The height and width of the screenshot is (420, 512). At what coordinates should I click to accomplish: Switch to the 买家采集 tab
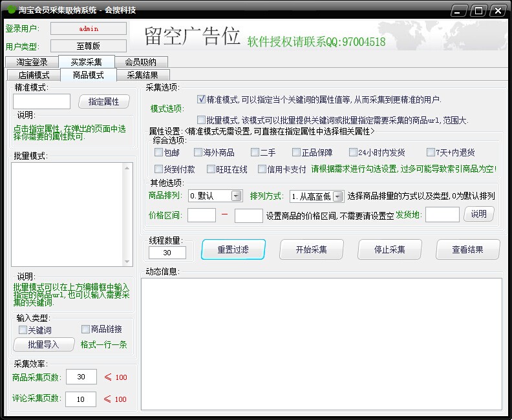[87, 61]
